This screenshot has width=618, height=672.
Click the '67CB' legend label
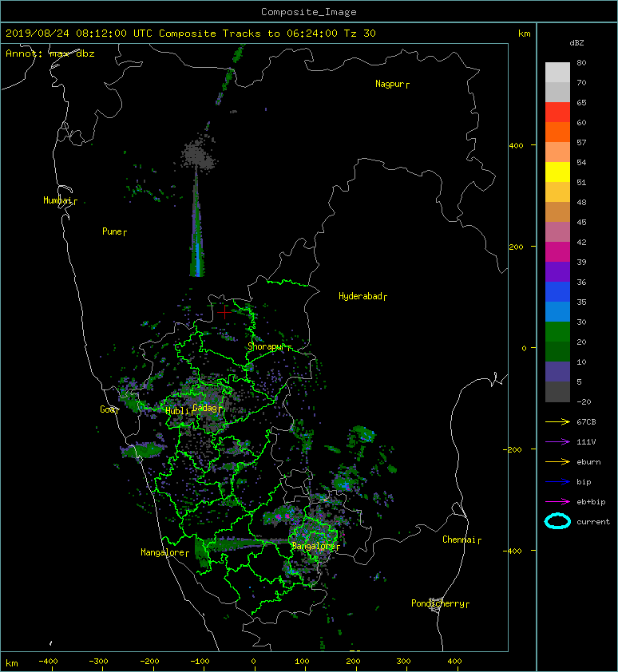[x=586, y=422]
